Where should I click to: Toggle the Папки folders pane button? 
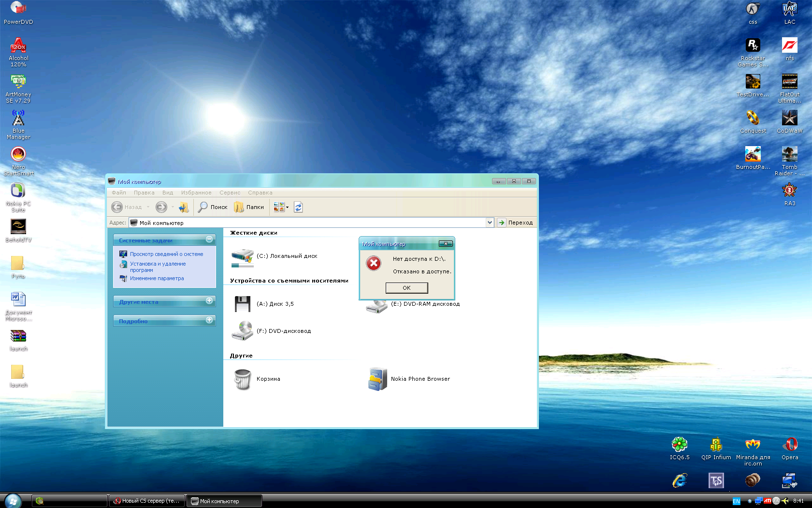coord(249,207)
